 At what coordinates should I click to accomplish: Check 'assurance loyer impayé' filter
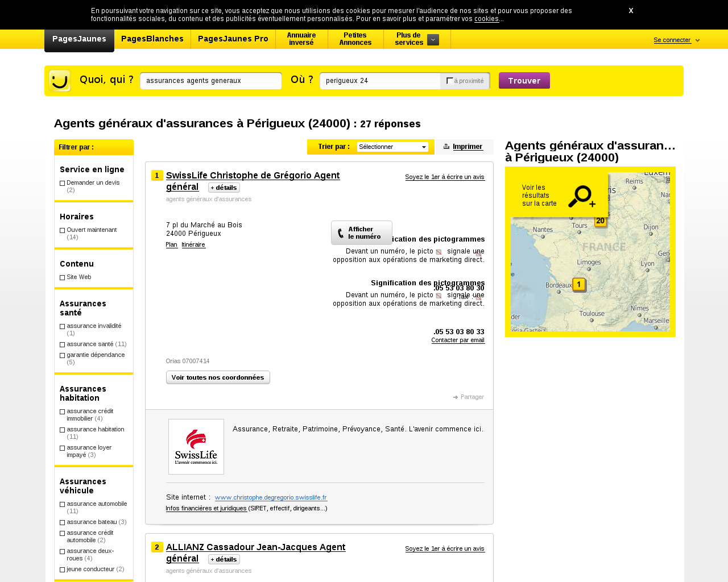pos(63,448)
